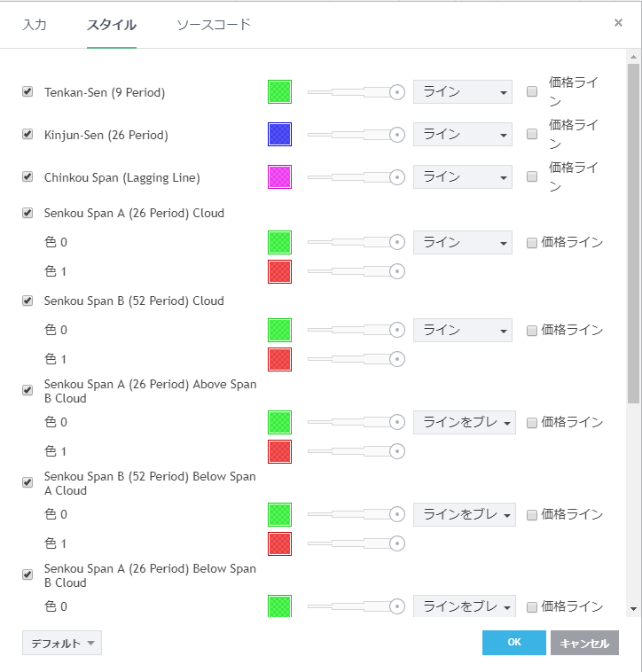Disable the Chinkou Span (Lagging Line) checkbox
Screen dimensions: 642x672
pyautogui.click(x=27, y=176)
